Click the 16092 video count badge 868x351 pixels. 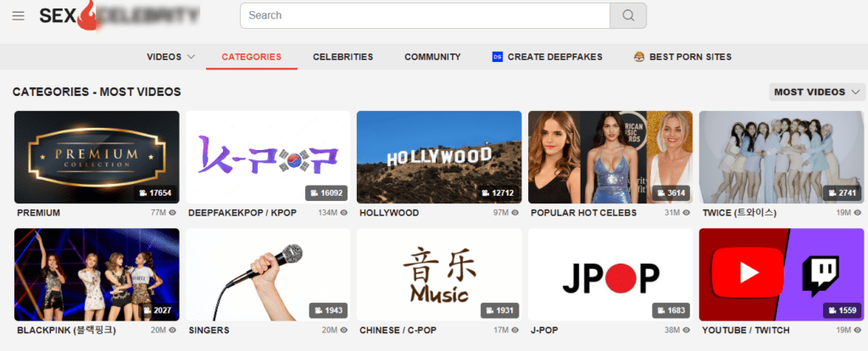[326, 192]
